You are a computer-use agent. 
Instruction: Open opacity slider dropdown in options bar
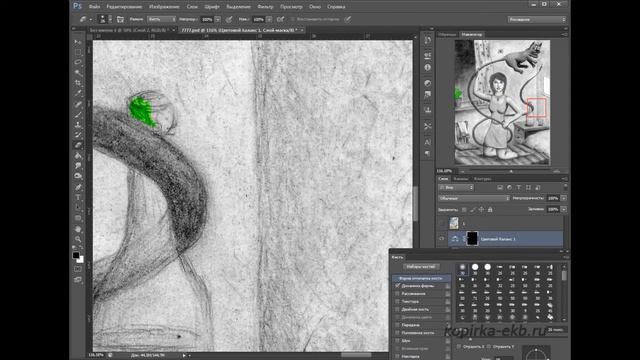218,19
